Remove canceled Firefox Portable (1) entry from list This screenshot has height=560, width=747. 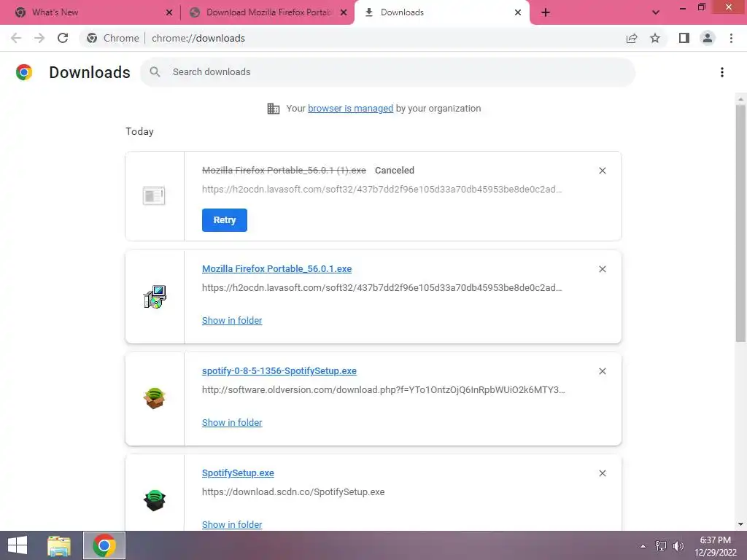click(602, 171)
